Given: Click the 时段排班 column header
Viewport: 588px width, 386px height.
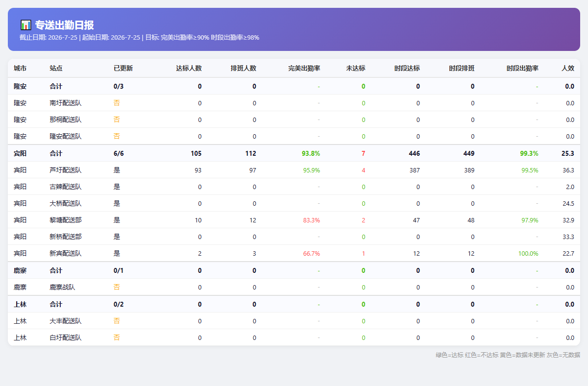Looking at the screenshot, I should pyautogui.click(x=462, y=68).
